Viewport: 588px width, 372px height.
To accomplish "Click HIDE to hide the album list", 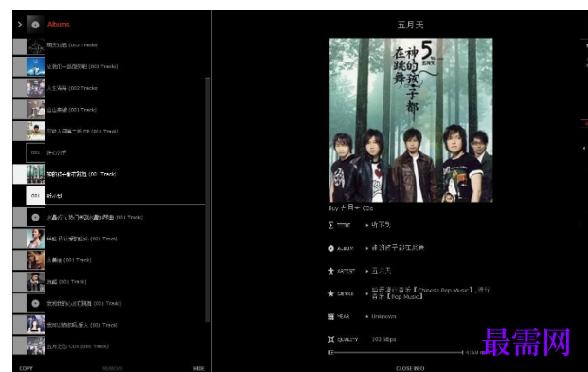I will [x=199, y=368].
